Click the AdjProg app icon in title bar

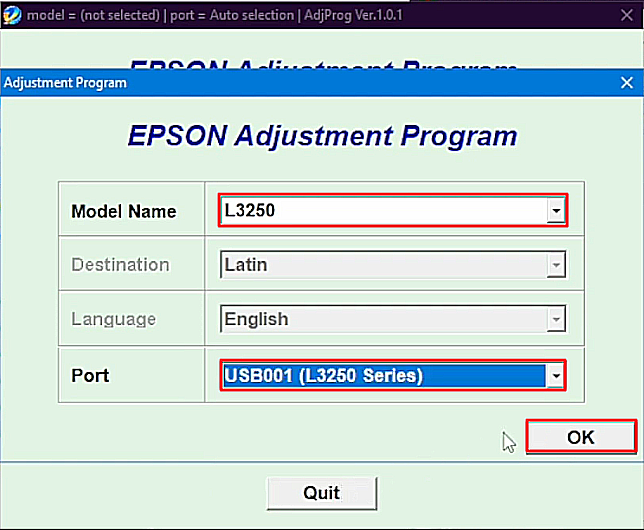tap(12, 15)
